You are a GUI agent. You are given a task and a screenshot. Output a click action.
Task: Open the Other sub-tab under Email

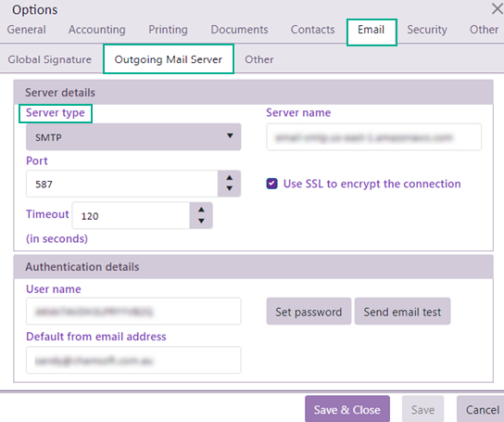point(259,59)
